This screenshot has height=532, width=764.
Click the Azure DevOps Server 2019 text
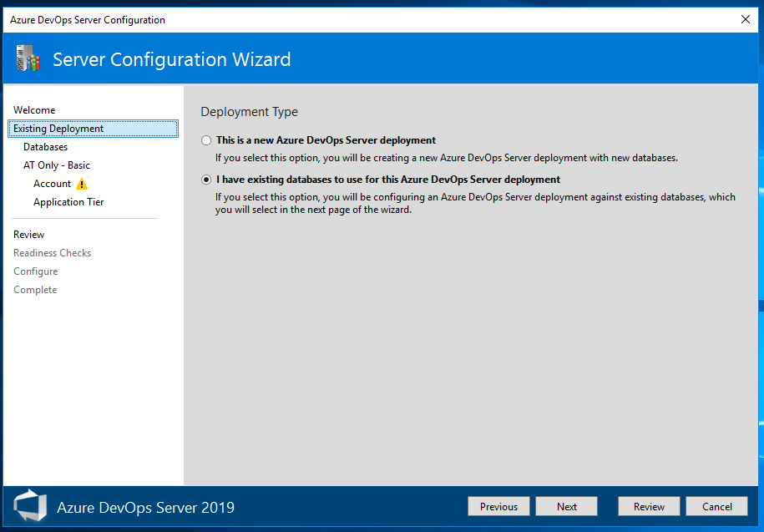click(145, 508)
